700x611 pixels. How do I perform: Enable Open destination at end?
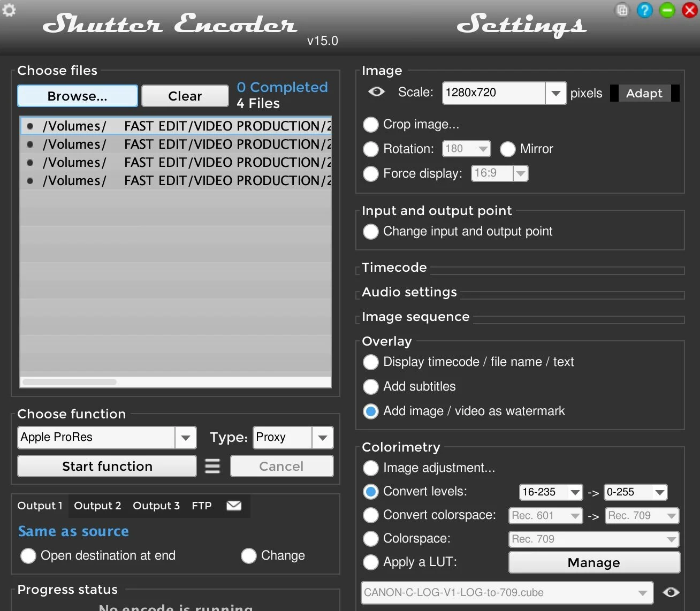point(28,556)
